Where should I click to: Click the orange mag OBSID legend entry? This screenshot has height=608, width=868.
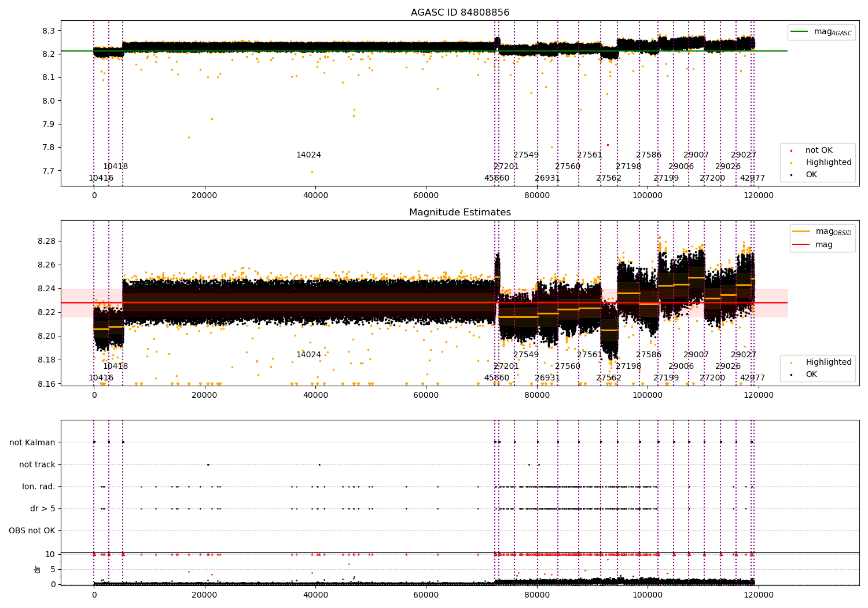[822, 232]
